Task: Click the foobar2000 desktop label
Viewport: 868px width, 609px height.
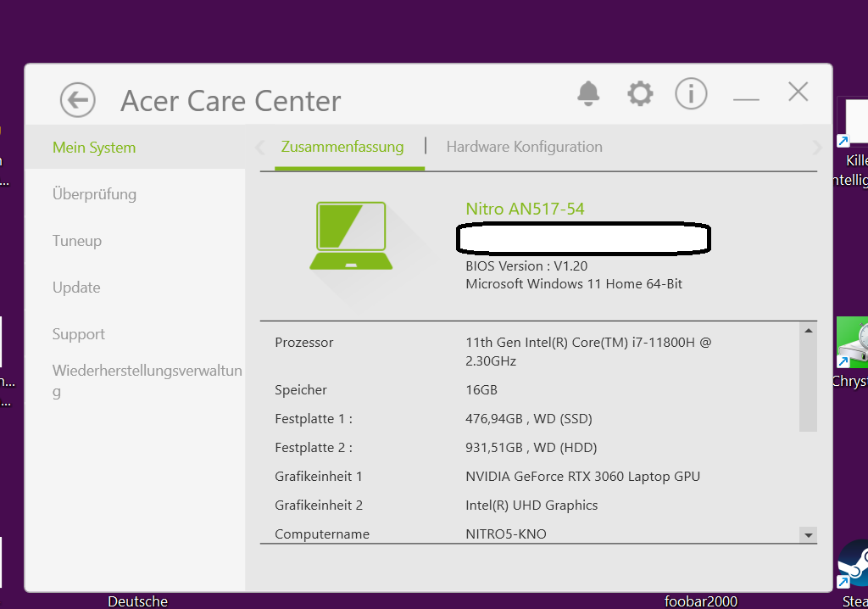Action: pos(701,601)
